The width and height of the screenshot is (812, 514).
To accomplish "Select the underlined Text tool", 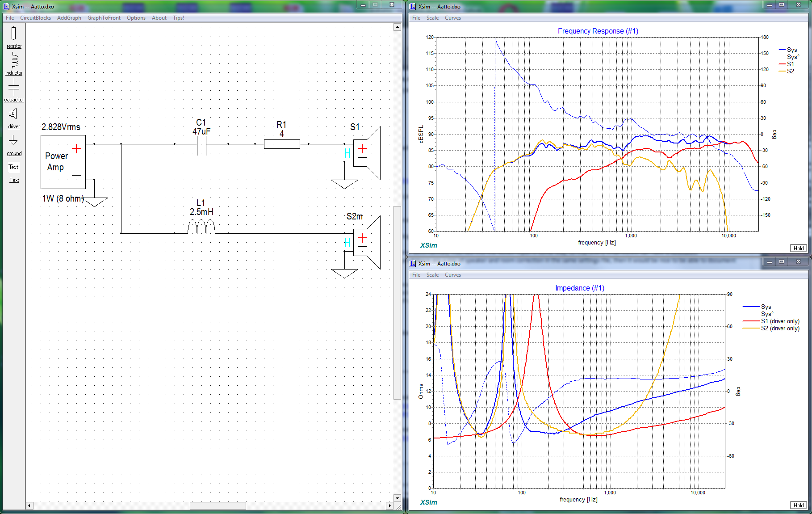I will (x=14, y=180).
